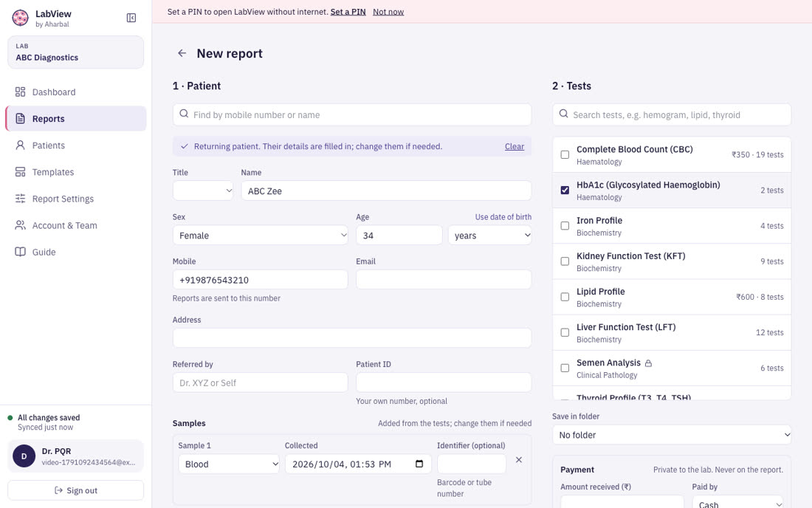Check Liver Function Test (LFT)
The width and height of the screenshot is (812, 508).
pyautogui.click(x=565, y=332)
